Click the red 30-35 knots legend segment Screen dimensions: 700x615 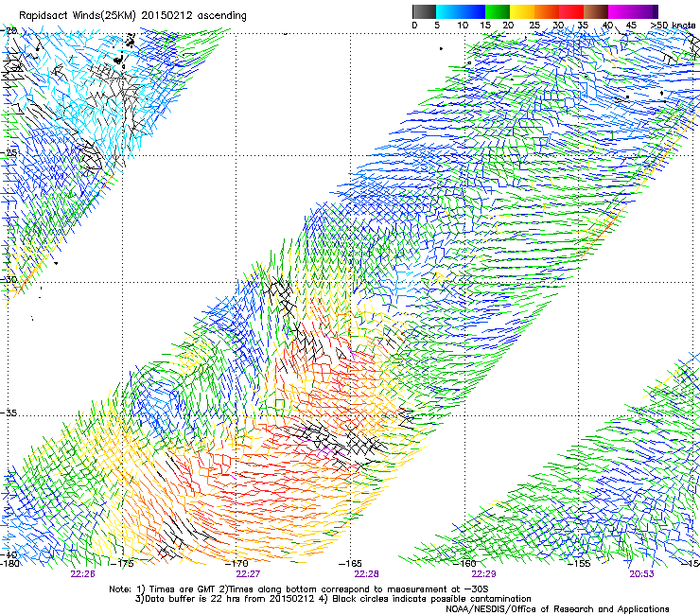[571, 11]
